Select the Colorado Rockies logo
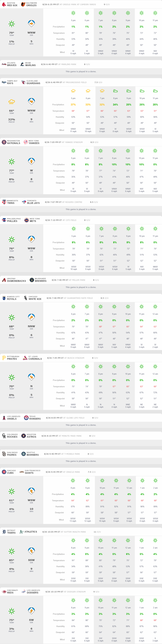The height and width of the screenshot is (644, 162). (x=4, y=436)
